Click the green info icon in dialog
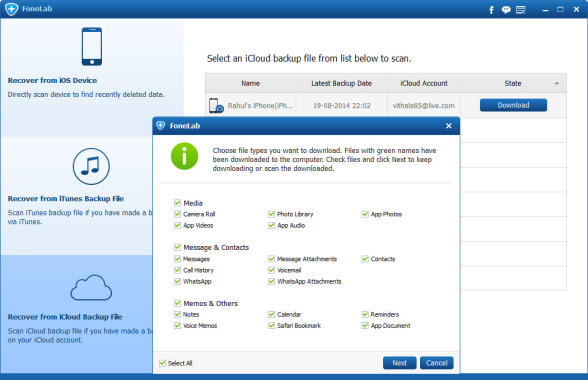 tap(184, 156)
